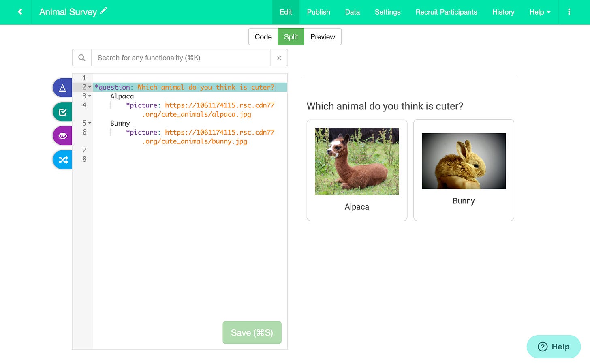The height and width of the screenshot is (364, 590).
Task: Click the magnifying glass search icon
Action: pos(82,58)
